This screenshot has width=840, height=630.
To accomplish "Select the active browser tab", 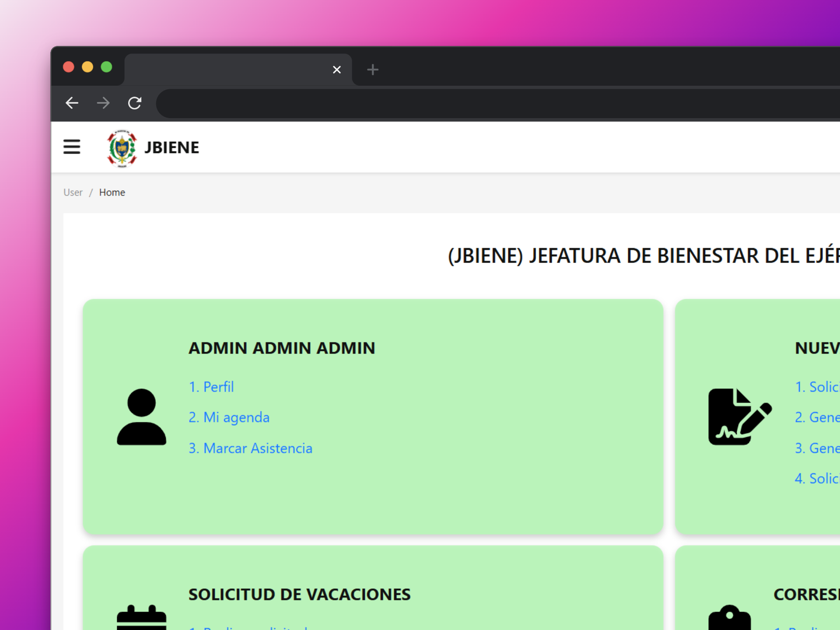I will click(238, 70).
